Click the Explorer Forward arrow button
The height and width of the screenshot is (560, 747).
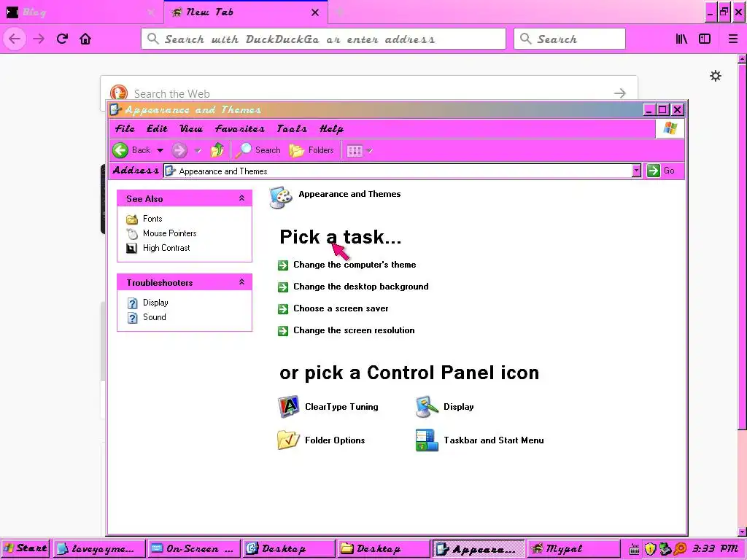179,150
